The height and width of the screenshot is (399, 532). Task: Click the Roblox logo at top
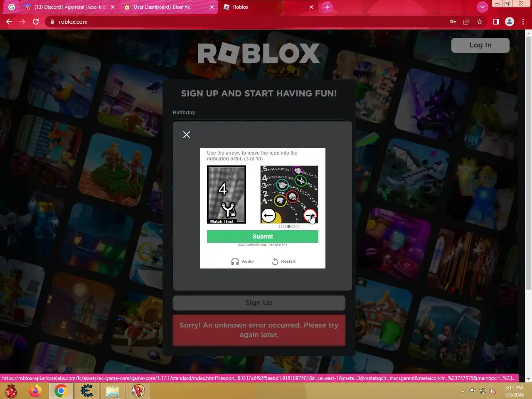259,54
